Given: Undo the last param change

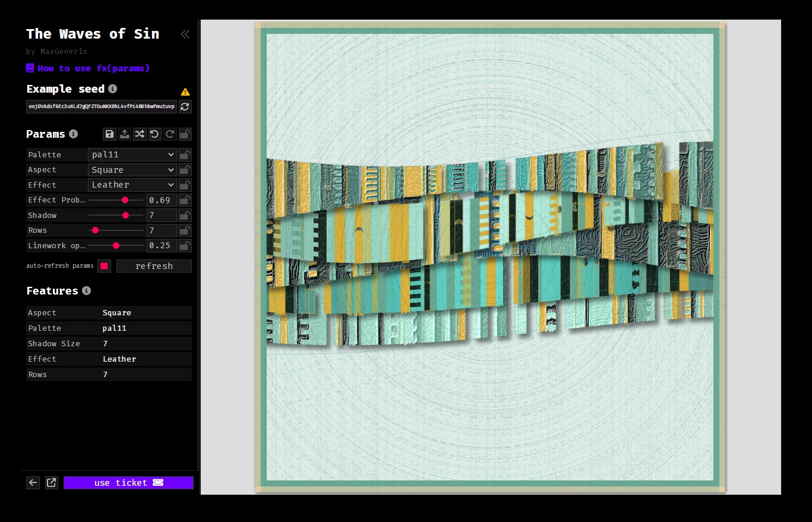Looking at the screenshot, I should (x=154, y=134).
